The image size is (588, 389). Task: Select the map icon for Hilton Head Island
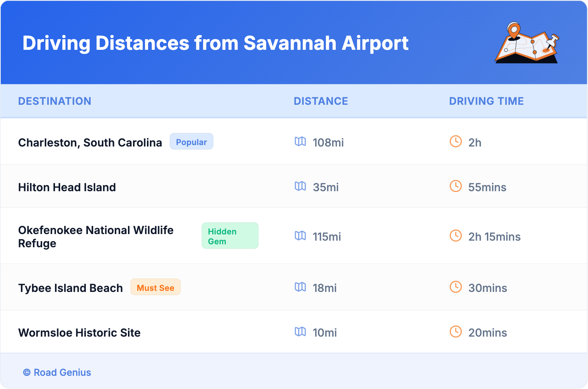[x=300, y=187]
